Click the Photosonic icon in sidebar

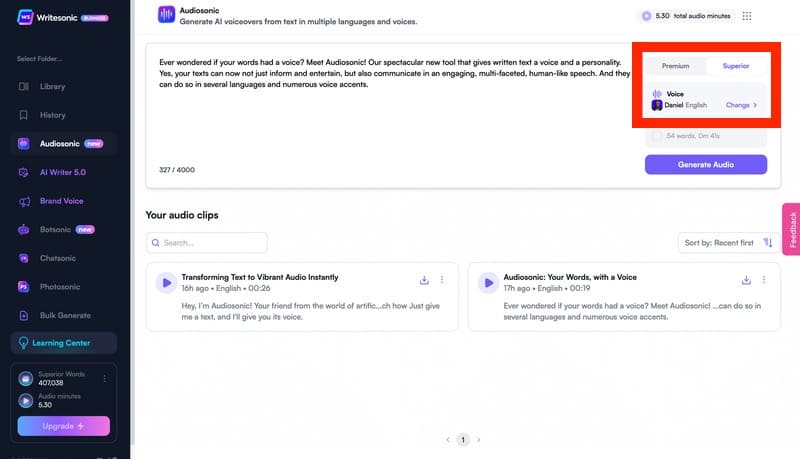(x=23, y=287)
